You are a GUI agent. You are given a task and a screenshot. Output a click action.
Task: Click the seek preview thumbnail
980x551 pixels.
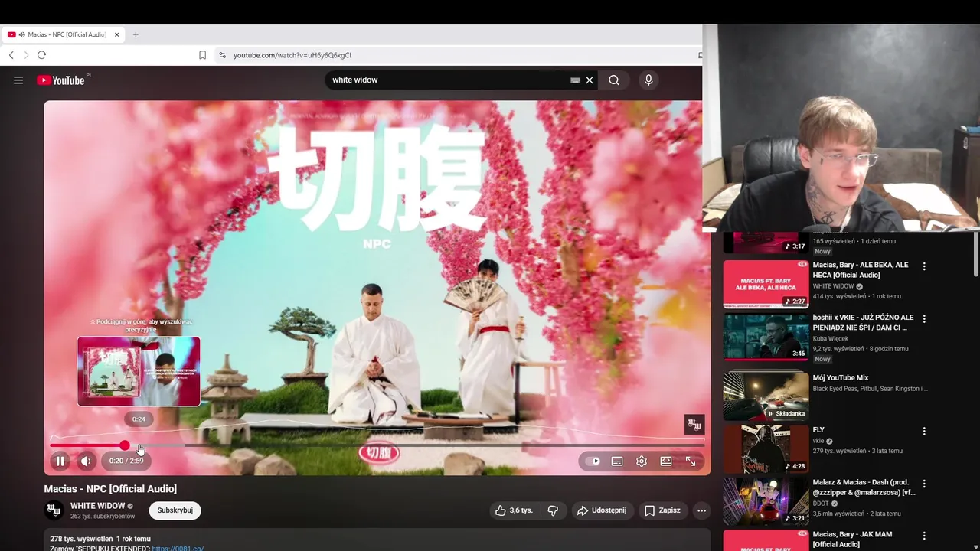click(x=139, y=371)
